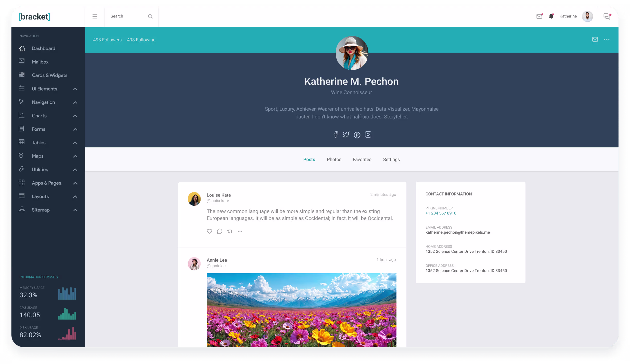Repost Louise Kate's post with retweet icon
The width and height of the screenshot is (630, 364).
pos(230,231)
